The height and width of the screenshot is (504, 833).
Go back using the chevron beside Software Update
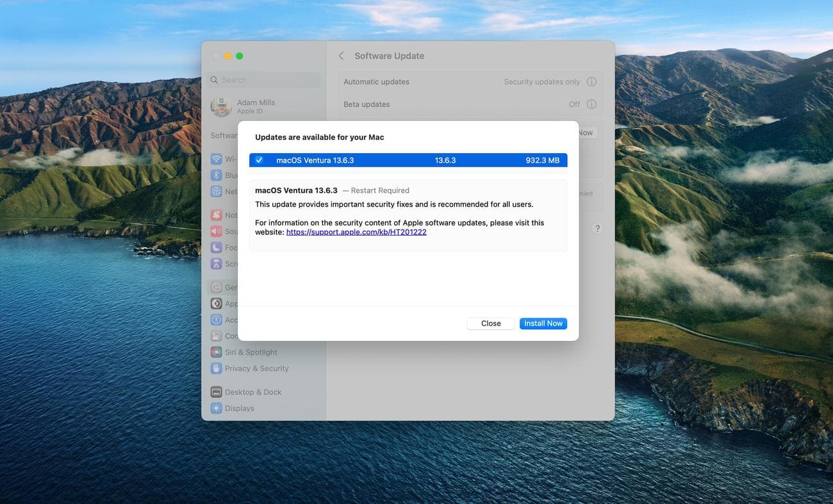pyautogui.click(x=341, y=56)
